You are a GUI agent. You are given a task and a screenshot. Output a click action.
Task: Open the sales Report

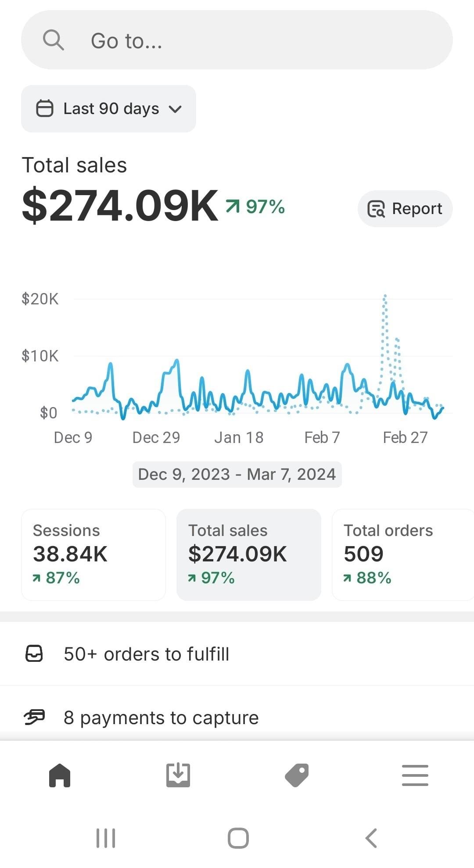click(405, 209)
